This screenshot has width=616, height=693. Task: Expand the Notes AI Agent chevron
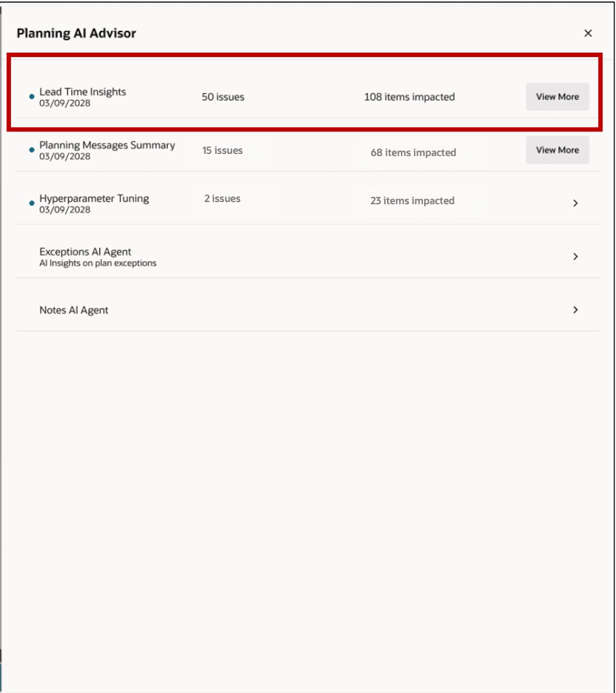tap(576, 310)
